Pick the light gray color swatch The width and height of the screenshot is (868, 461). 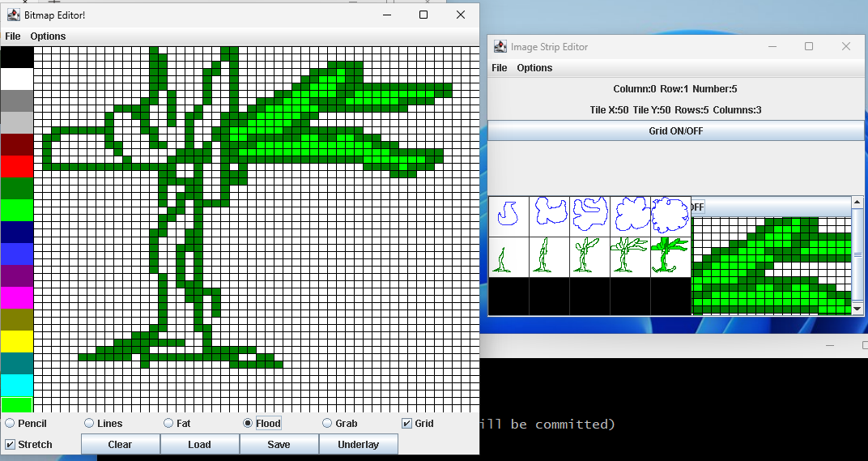click(x=17, y=122)
